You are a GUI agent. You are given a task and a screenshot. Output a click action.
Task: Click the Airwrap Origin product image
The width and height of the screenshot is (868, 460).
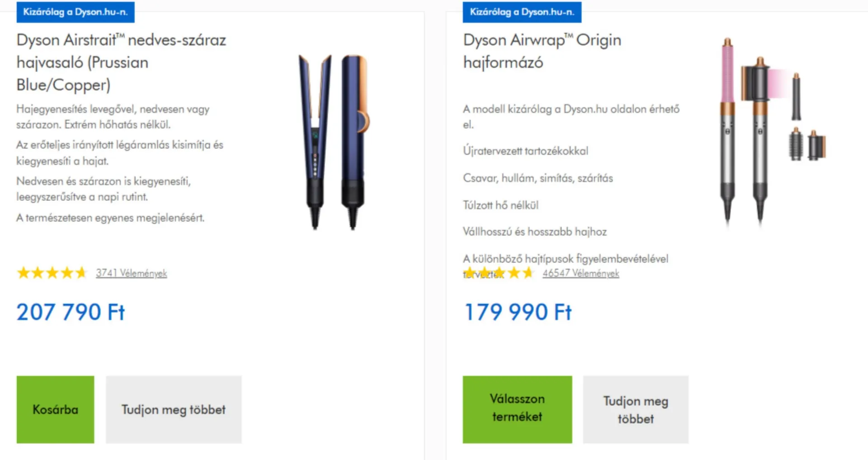coord(771,131)
